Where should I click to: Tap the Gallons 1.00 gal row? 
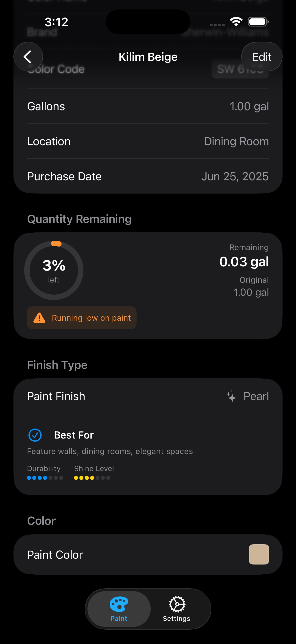tap(148, 106)
